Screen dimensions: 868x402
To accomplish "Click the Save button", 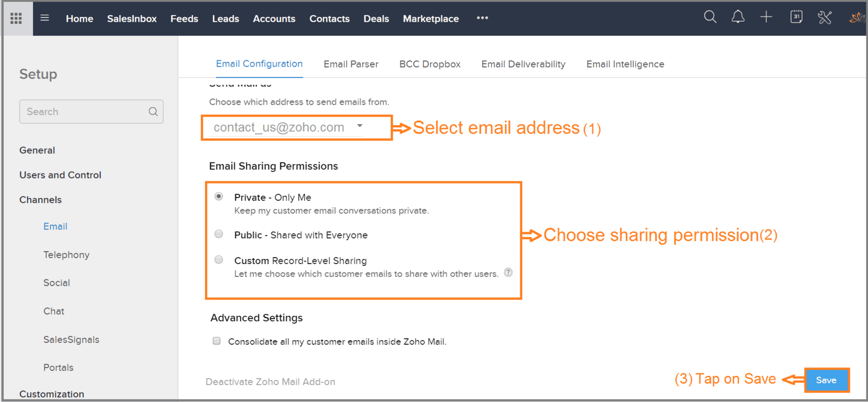I will tap(826, 380).
